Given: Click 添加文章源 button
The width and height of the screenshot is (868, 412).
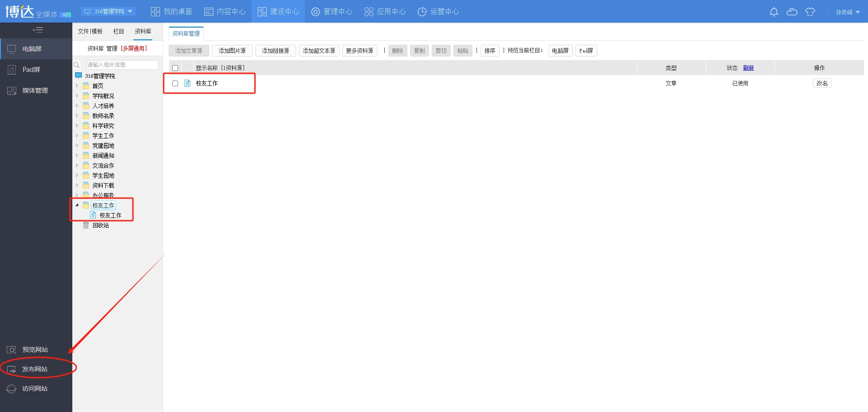Looking at the screenshot, I should tap(189, 51).
